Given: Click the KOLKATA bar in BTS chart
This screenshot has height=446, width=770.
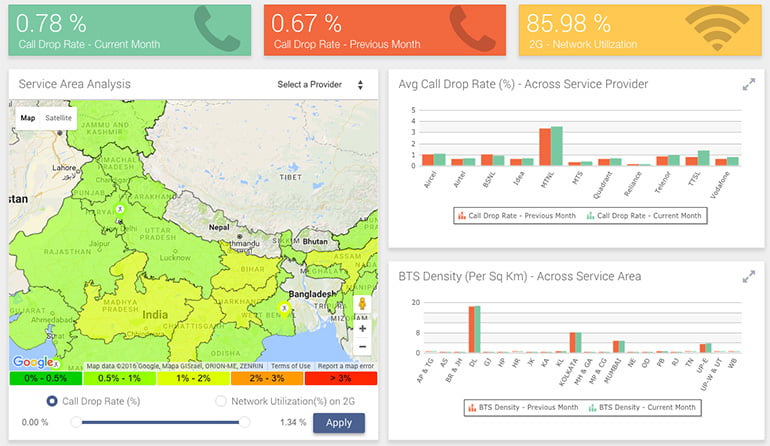Looking at the screenshot, I should (576, 342).
